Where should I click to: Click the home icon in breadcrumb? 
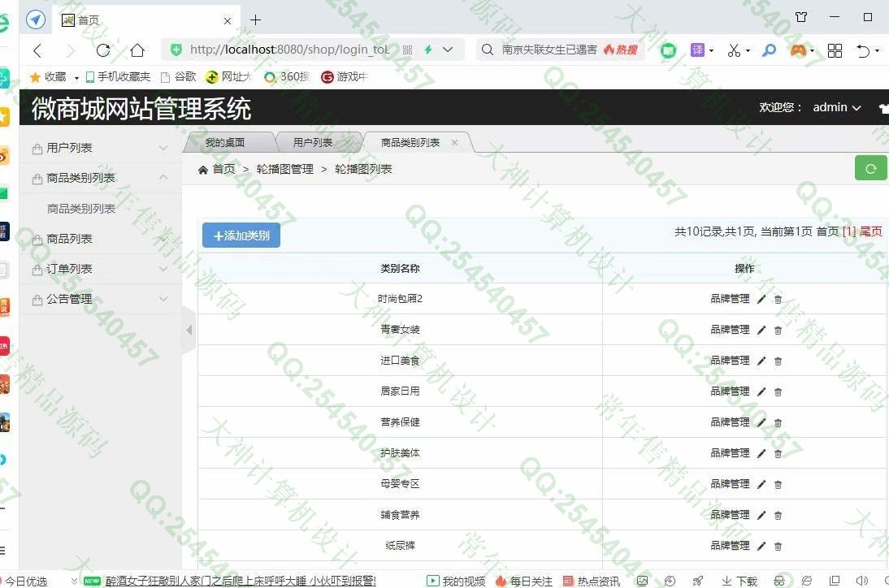coord(203,170)
